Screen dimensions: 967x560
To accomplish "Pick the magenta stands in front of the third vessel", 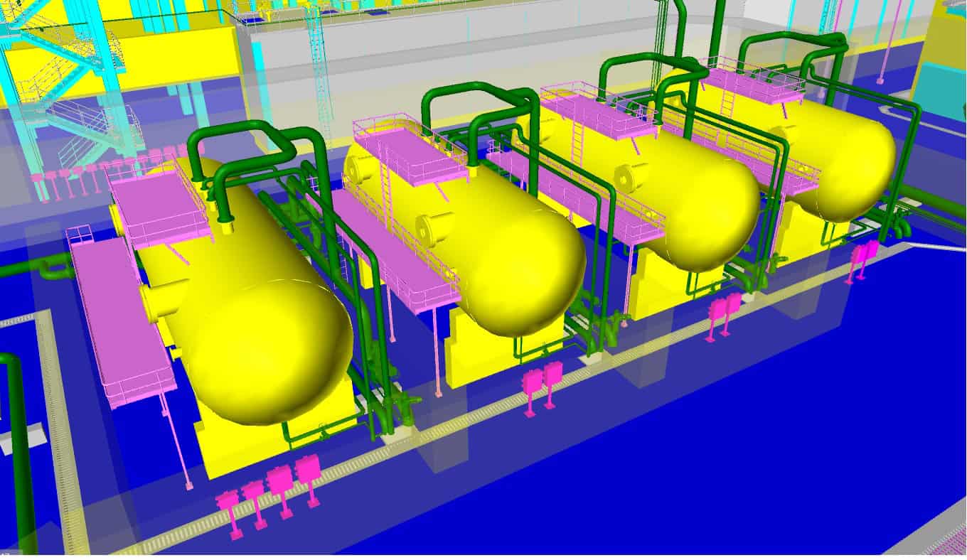I will pos(722,311).
